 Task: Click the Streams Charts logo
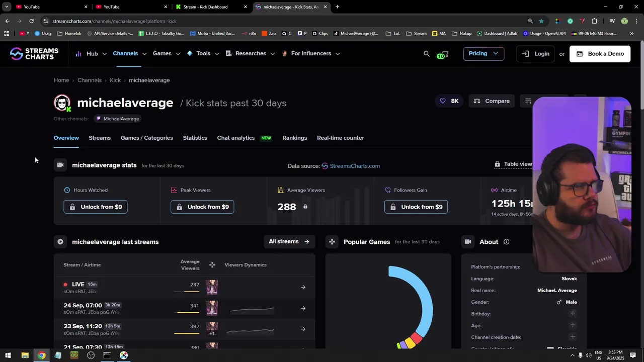(x=34, y=54)
